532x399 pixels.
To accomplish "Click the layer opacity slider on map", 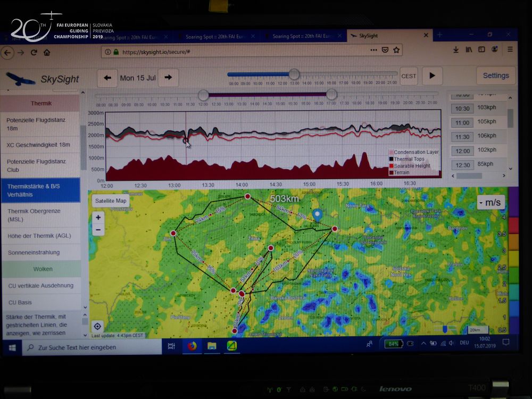I will point(445,329).
